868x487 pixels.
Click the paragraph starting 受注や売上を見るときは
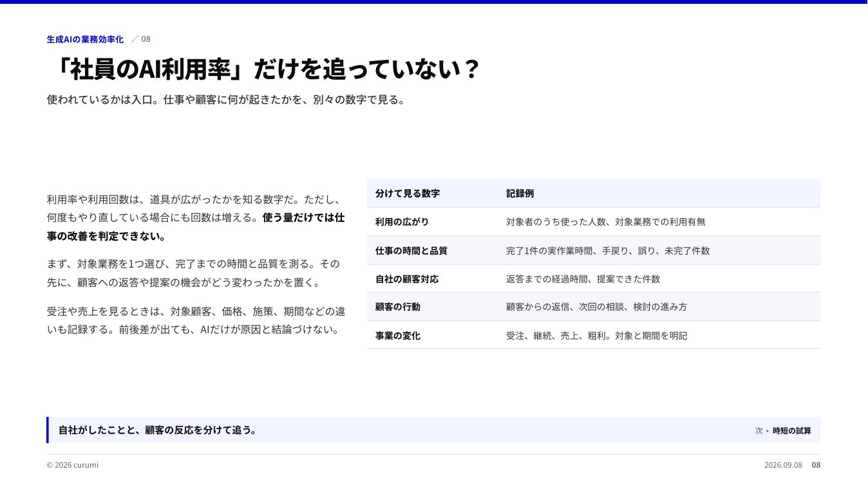196,320
